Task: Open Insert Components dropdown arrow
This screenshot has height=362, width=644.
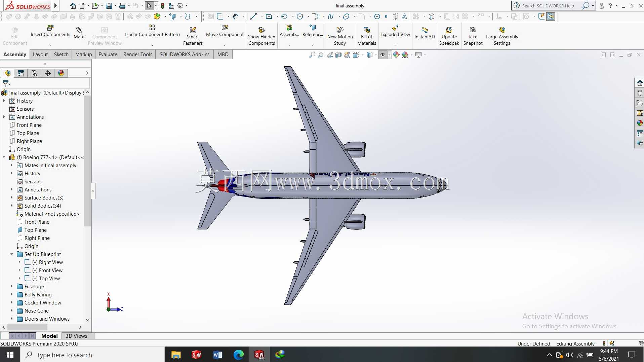Action: [50, 45]
